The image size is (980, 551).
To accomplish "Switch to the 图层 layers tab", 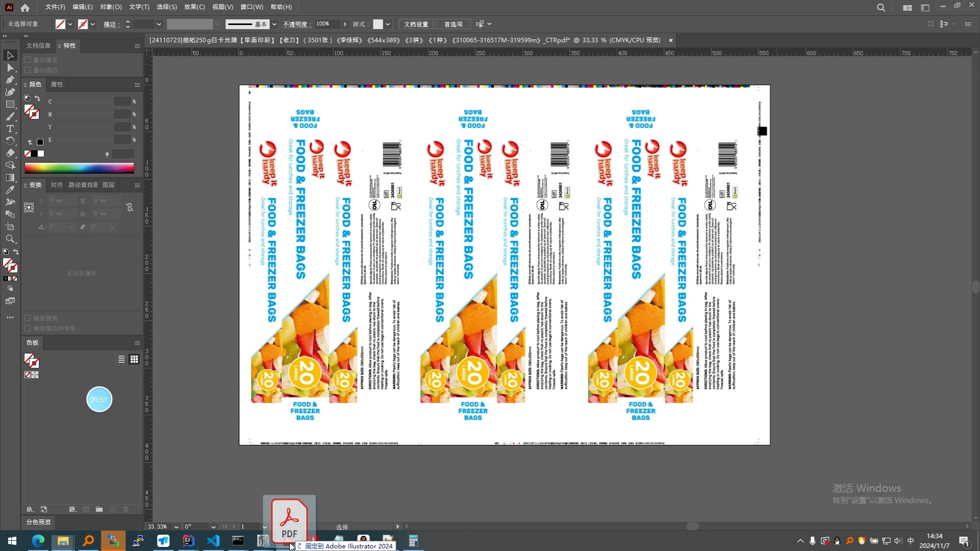I will 108,185.
